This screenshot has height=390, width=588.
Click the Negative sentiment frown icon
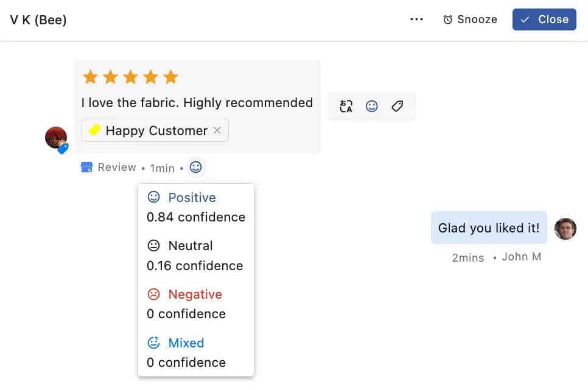click(155, 294)
